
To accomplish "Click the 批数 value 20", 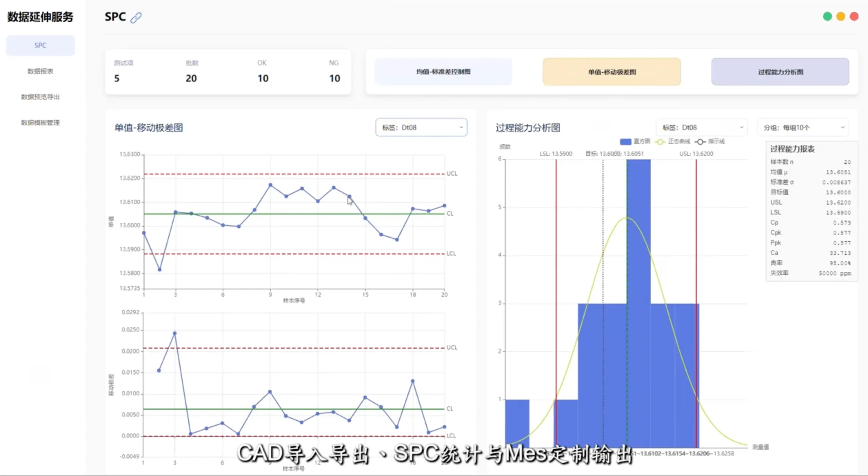I will coord(191,79).
